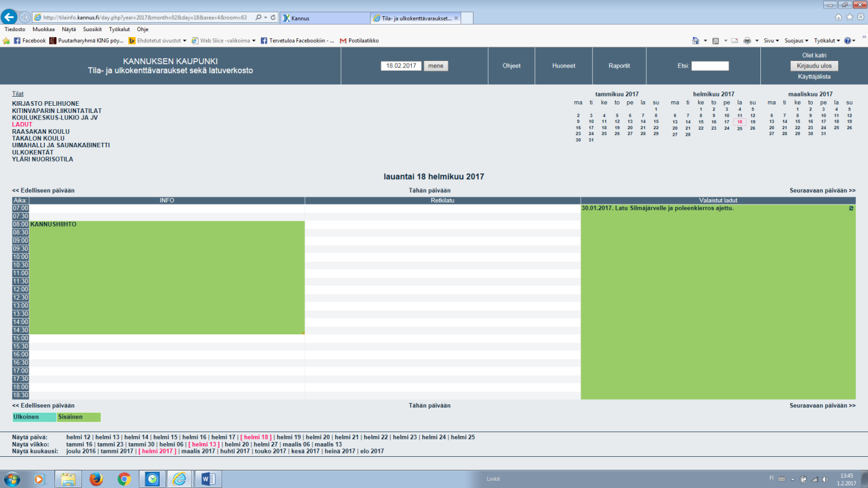Open the Käyttäjälista link
Image resolution: width=868 pixels, height=488 pixels.
click(814, 76)
